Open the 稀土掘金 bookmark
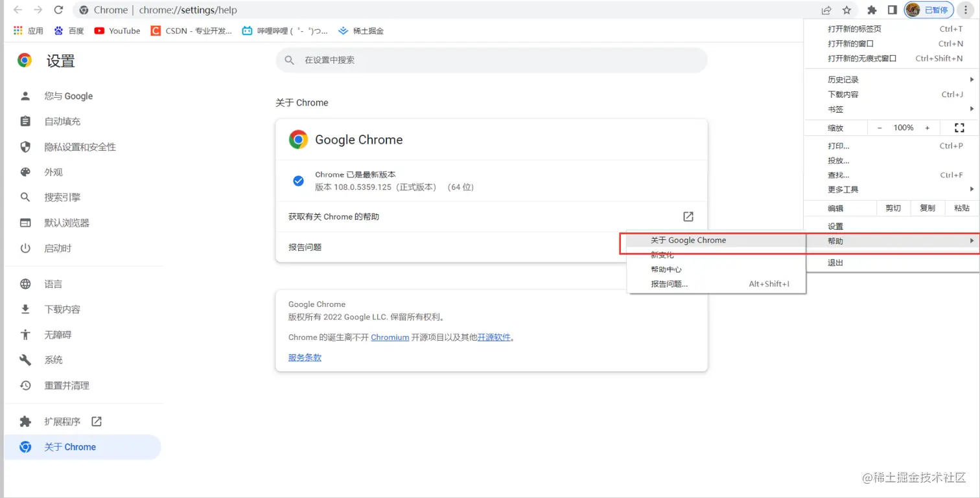Image resolution: width=980 pixels, height=498 pixels. (360, 30)
